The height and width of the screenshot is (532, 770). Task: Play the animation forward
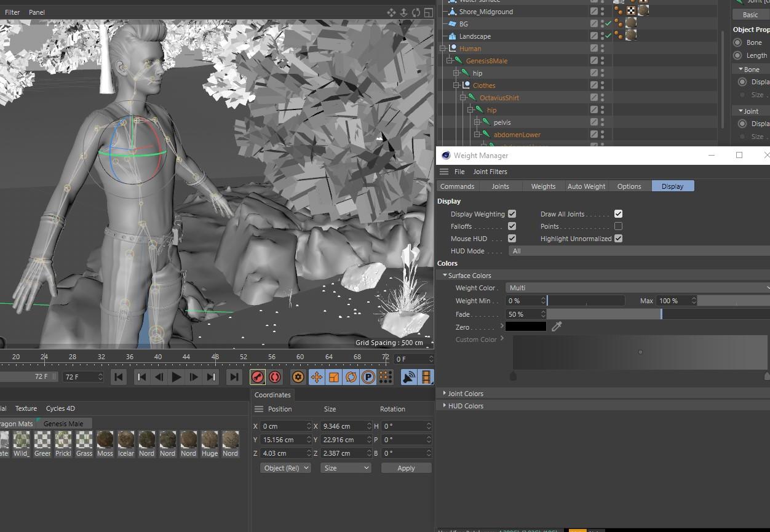(177, 377)
